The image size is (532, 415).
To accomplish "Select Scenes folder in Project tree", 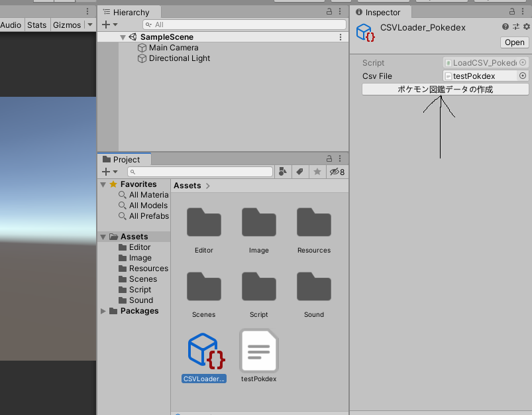I will click(x=138, y=279).
